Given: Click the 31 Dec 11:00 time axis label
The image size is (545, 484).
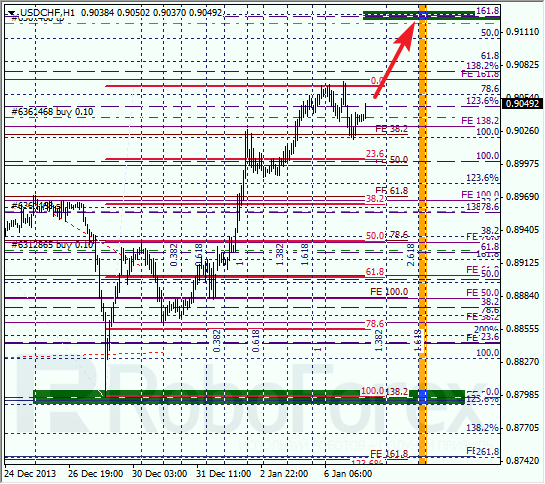Looking at the screenshot, I should 223,474.
